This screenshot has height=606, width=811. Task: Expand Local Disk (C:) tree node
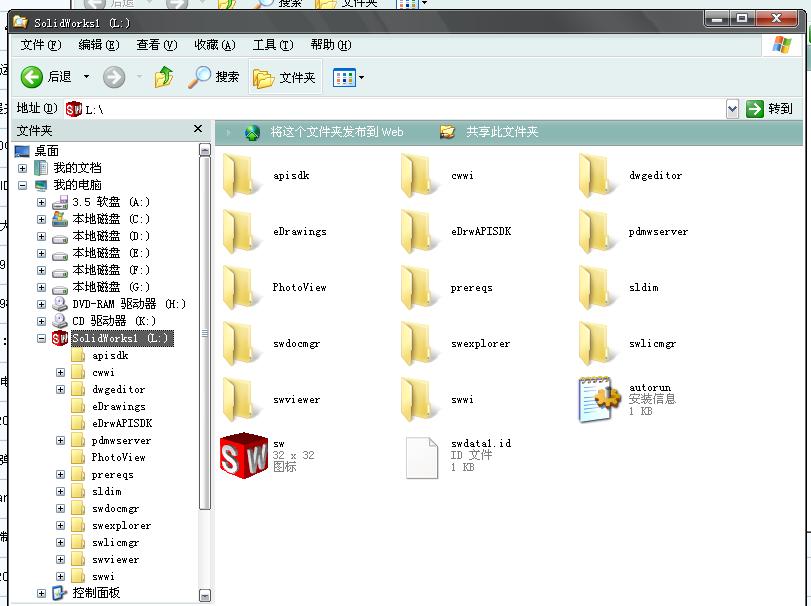[x=41, y=219]
